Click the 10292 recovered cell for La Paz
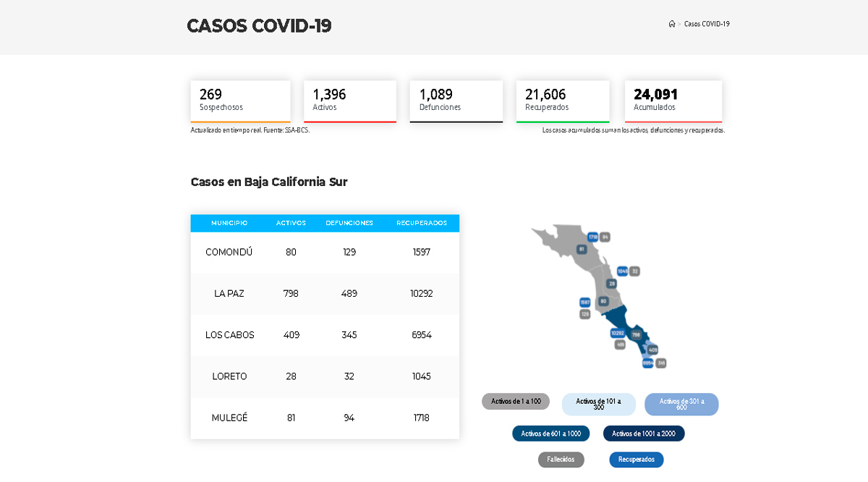 click(x=421, y=294)
